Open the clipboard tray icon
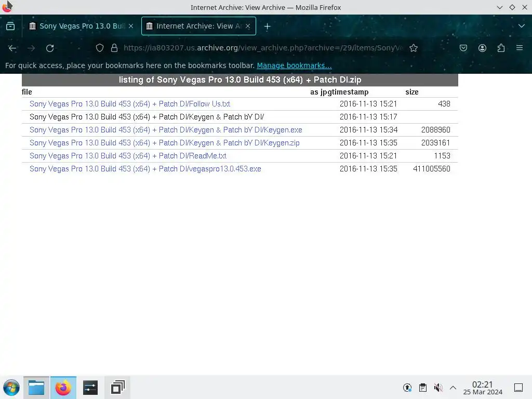The width and height of the screenshot is (532, 399). pyautogui.click(x=423, y=388)
